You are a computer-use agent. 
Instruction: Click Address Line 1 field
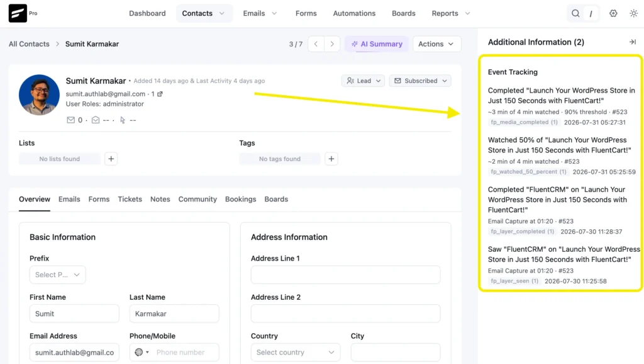click(x=345, y=275)
